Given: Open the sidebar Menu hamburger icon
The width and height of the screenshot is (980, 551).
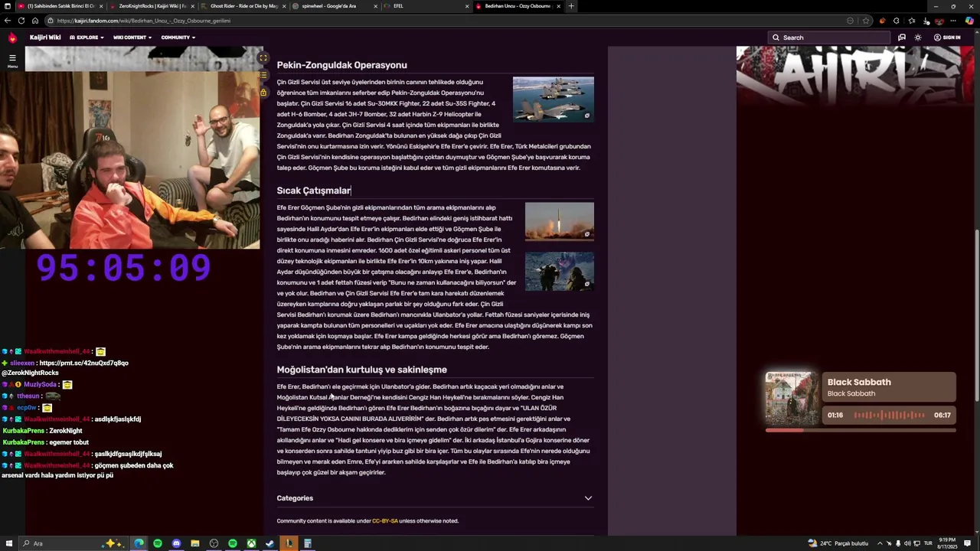Looking at the screenshot, I should 12,58.
